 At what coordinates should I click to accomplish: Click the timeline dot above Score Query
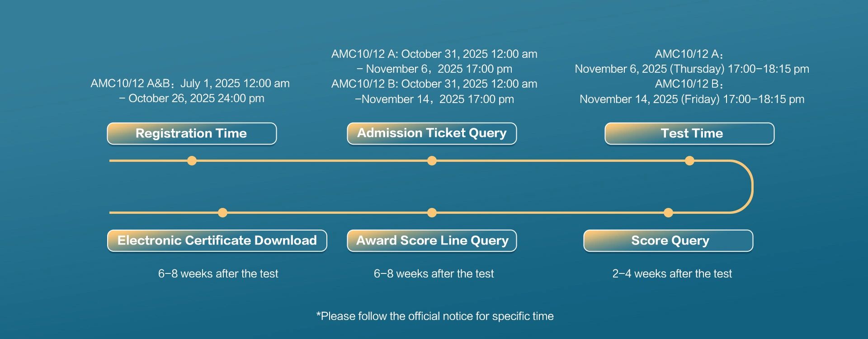(x=668, y=212)
